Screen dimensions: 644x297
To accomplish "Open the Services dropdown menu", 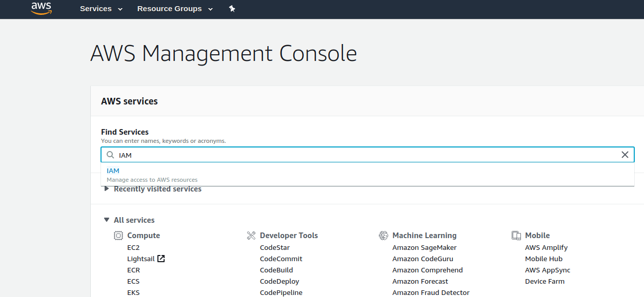I will coord(102,9).
